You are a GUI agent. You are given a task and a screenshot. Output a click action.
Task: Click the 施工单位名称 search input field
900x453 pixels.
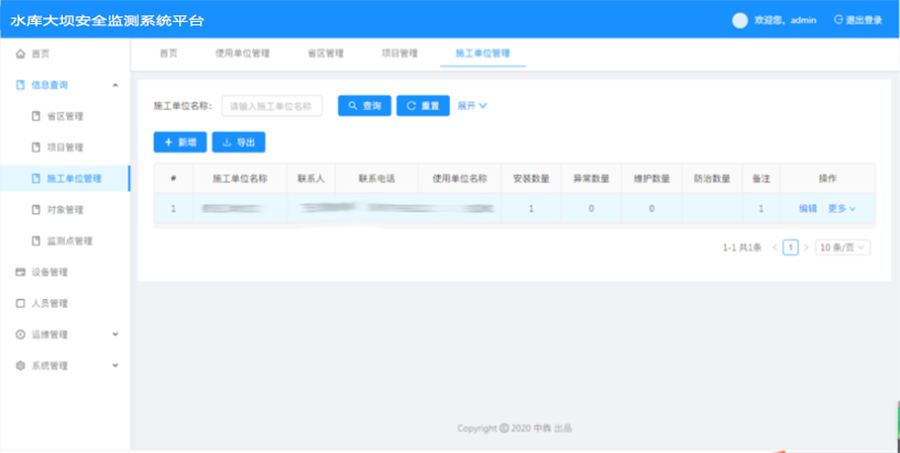point(272,106)
